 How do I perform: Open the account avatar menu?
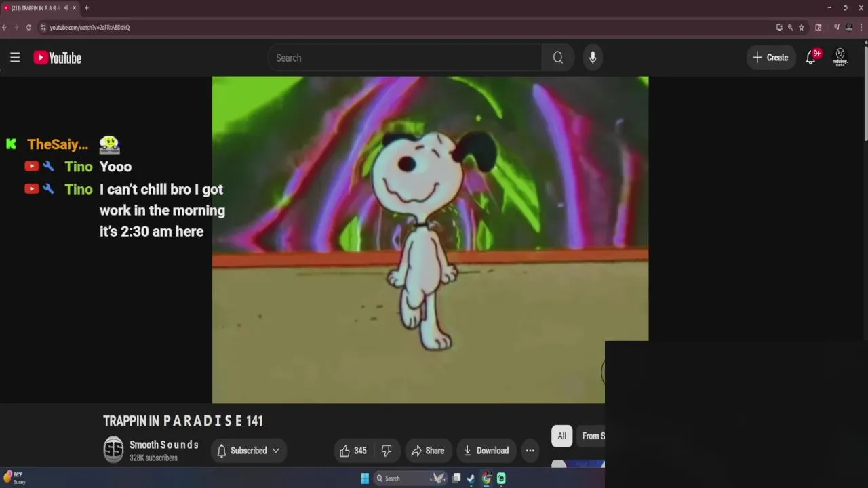(840, 57)
